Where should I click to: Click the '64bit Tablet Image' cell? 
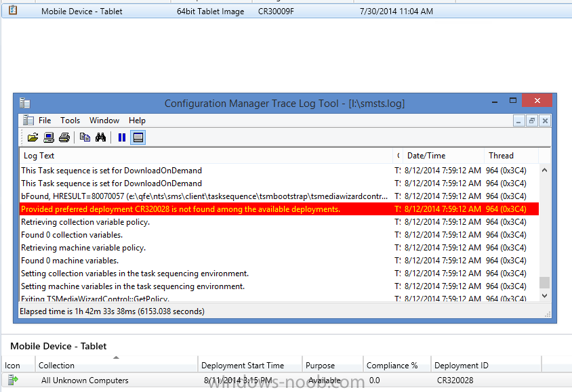211,12
